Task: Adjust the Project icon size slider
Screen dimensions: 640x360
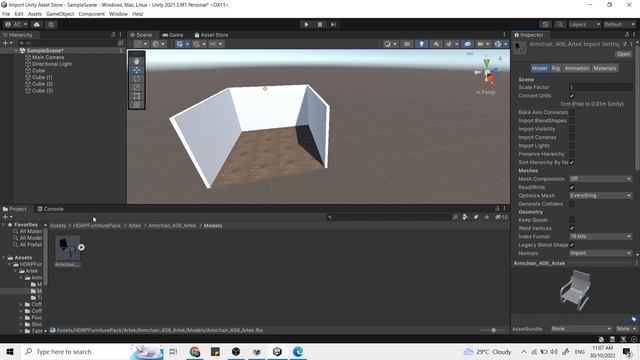Action: point(493,330)
